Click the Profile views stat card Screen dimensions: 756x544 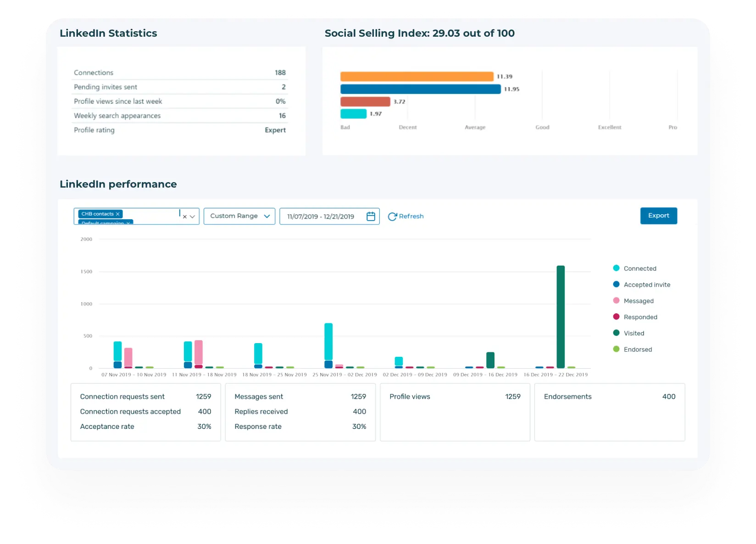455,412
